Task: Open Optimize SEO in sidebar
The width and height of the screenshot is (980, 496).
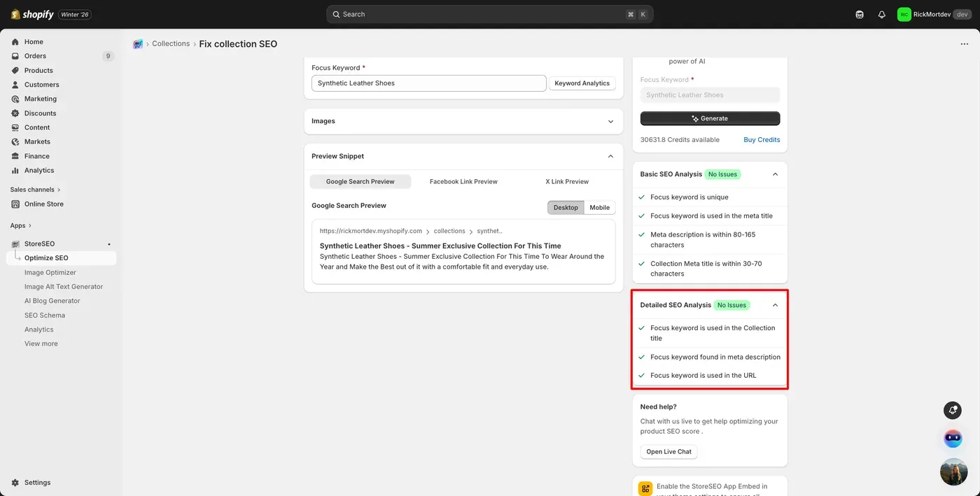Action: click(61, 258)
